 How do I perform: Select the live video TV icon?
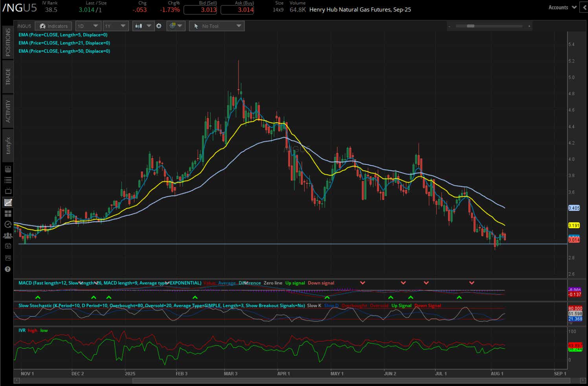click(x=7, y=191)
